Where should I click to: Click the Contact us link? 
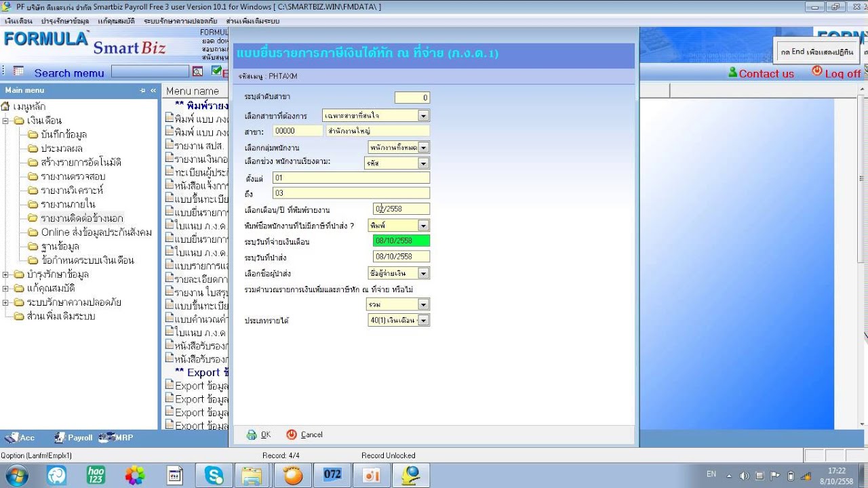coord(766,73)
